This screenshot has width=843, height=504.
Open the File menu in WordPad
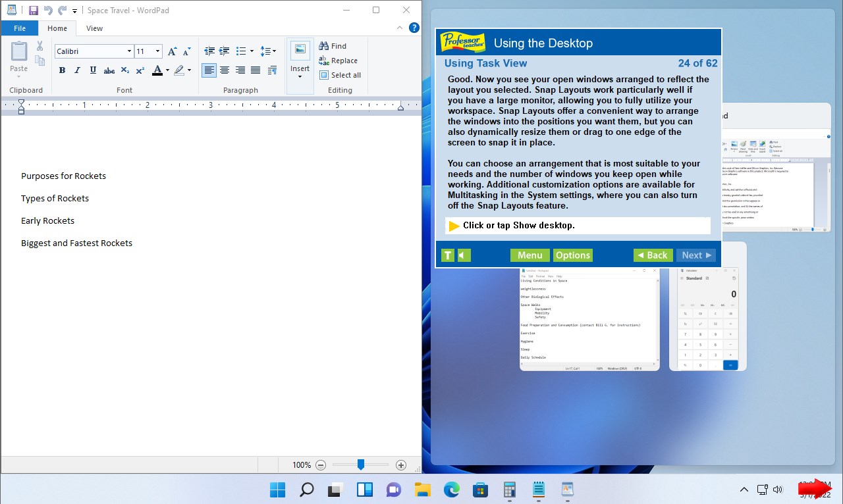20,28
